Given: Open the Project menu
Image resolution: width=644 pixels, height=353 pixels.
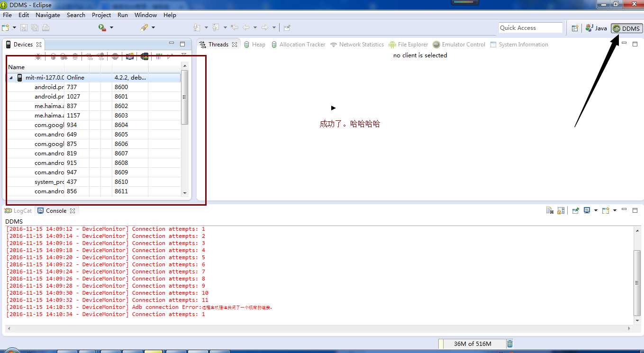Looking at the screenshot, I should [101, 15].
